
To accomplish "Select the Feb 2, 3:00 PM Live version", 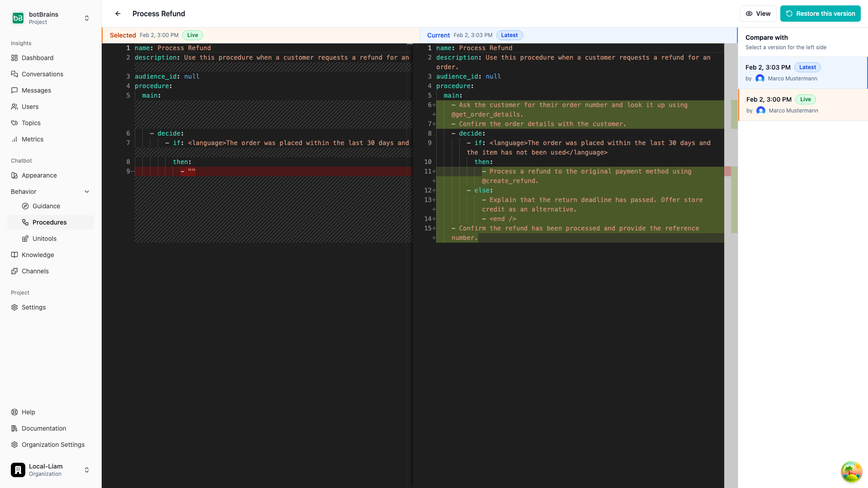I will [x=802, y=105].
